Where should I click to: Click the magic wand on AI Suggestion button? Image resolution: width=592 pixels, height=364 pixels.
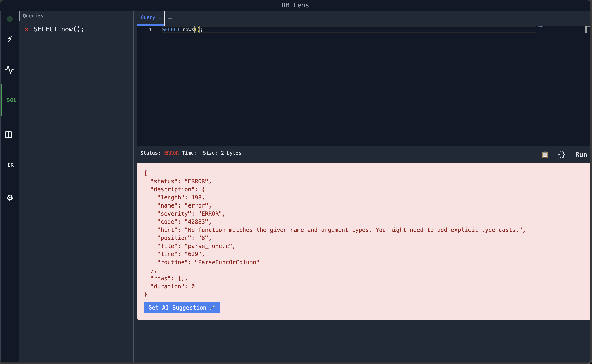(x=213, y=308)
